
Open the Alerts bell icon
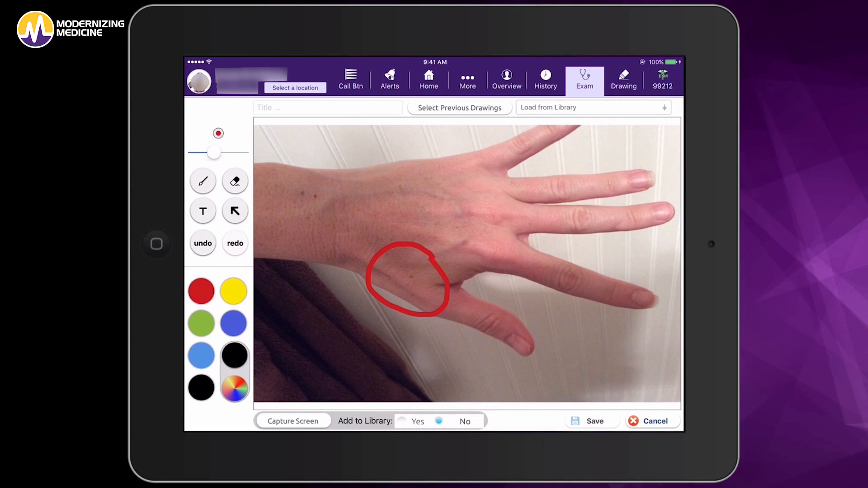point(390,80)
